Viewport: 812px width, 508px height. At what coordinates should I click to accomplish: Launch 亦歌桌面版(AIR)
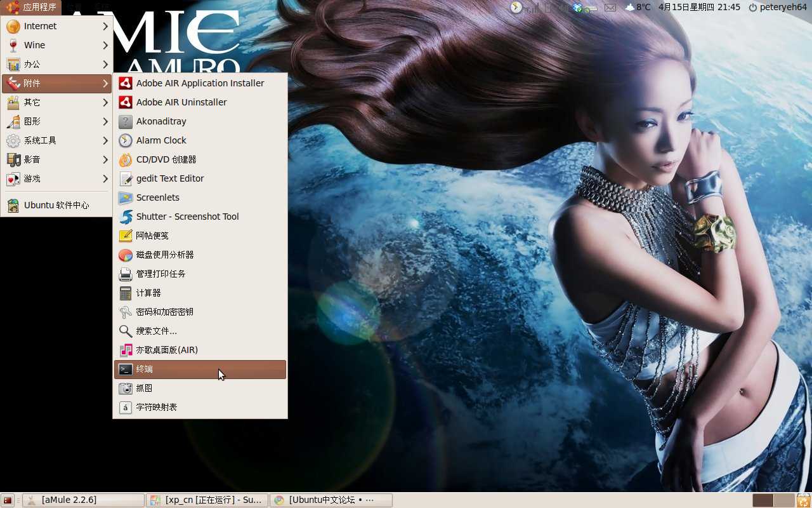click(200, 350)
